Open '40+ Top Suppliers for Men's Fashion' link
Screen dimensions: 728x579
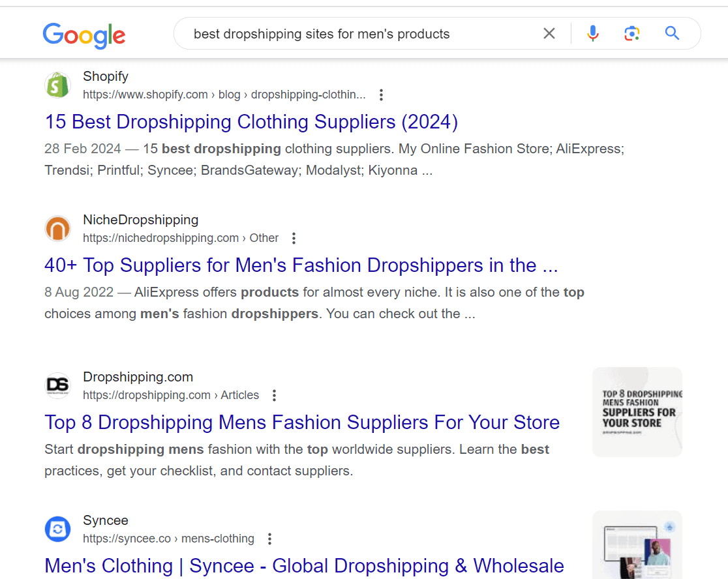[301, 265]
